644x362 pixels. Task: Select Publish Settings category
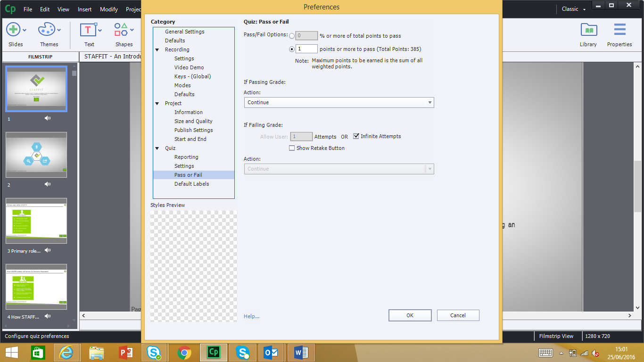click(194, 130)
